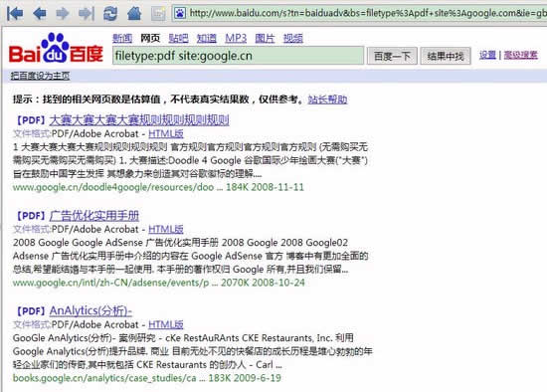Click the browser address bar URL
The image size is (547, 392).
click(x=368, y=13)
